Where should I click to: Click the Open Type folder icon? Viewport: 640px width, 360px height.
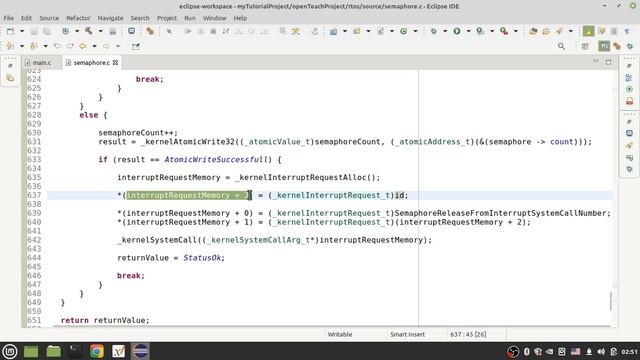[533, 31]
